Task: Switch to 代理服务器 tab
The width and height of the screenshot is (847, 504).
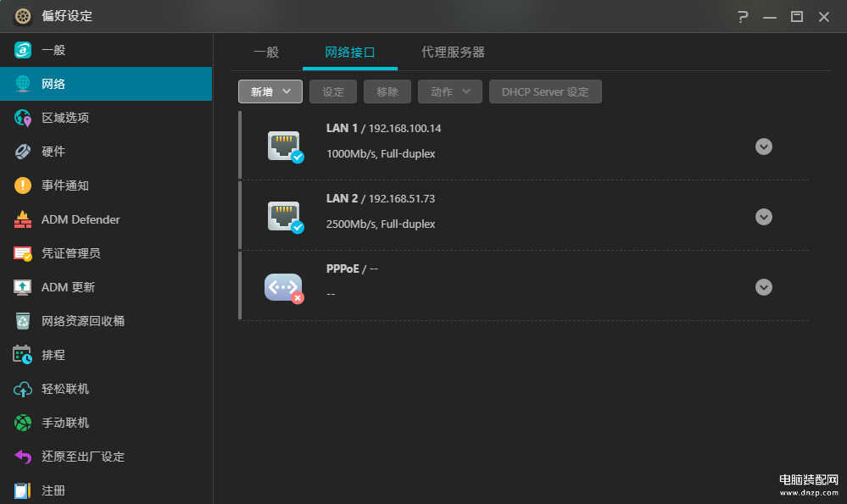Action: (x=453, y=53)
